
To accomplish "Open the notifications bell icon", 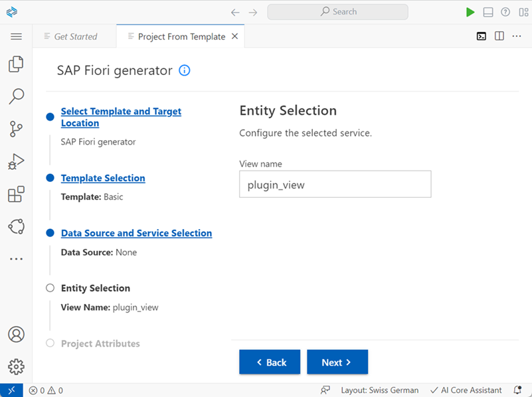I will coord(517,390).
